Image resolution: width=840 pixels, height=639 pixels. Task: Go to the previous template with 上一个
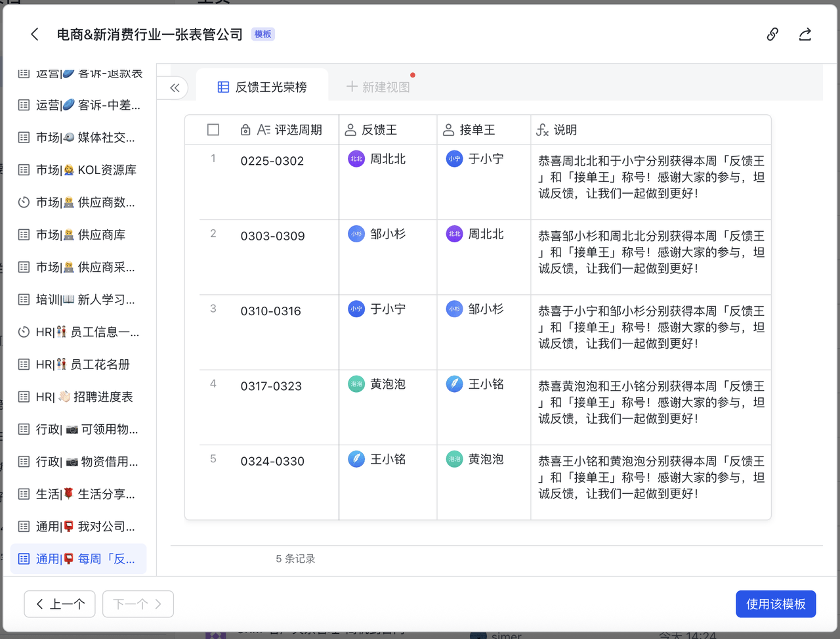(x=60, y=604)
